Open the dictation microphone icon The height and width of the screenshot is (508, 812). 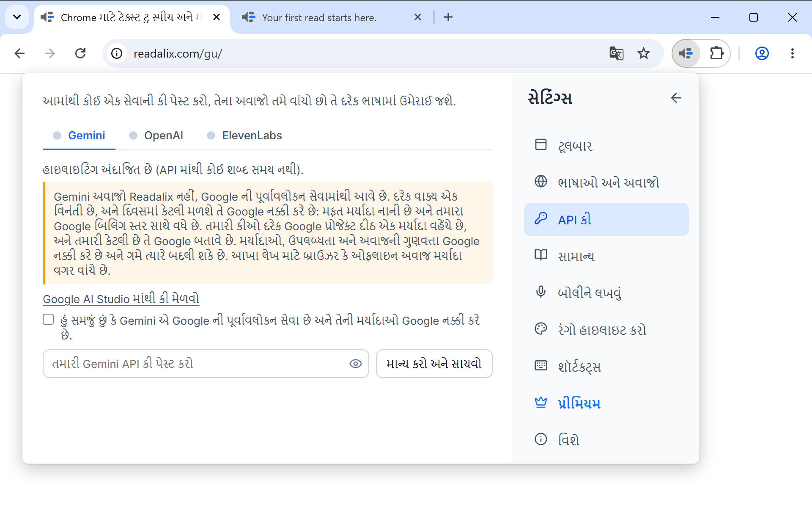(x=540, y=292)
